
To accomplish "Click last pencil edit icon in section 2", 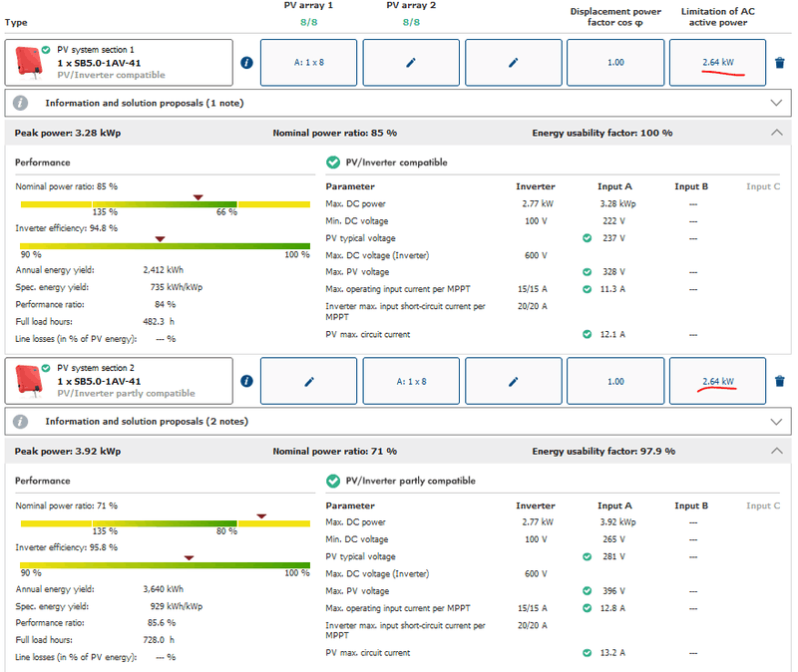I will point(514,381).
